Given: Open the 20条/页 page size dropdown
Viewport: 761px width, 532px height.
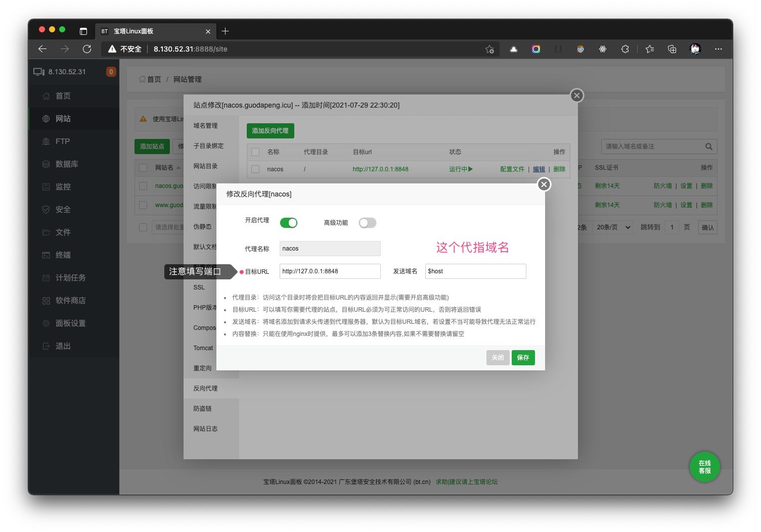Looking at the screenshot, I should pos(613,227).
